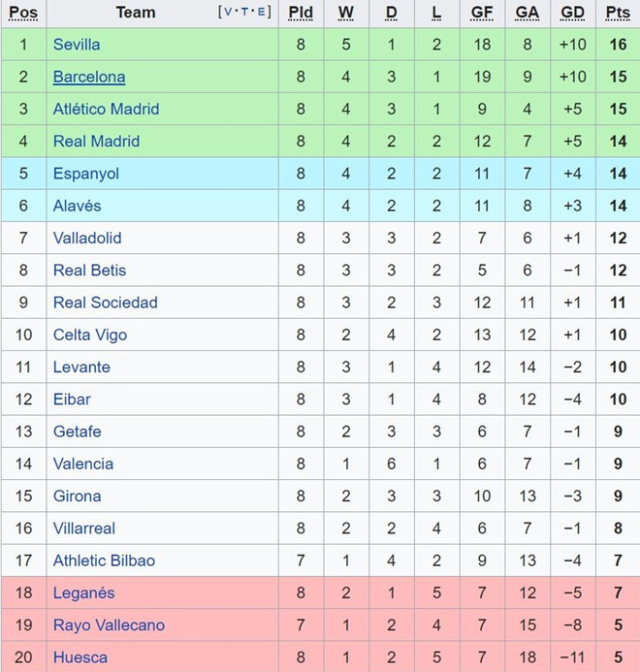640x672 pixels.
Task: Click the Rayo Vallecano link
Action: coord(109,624)
